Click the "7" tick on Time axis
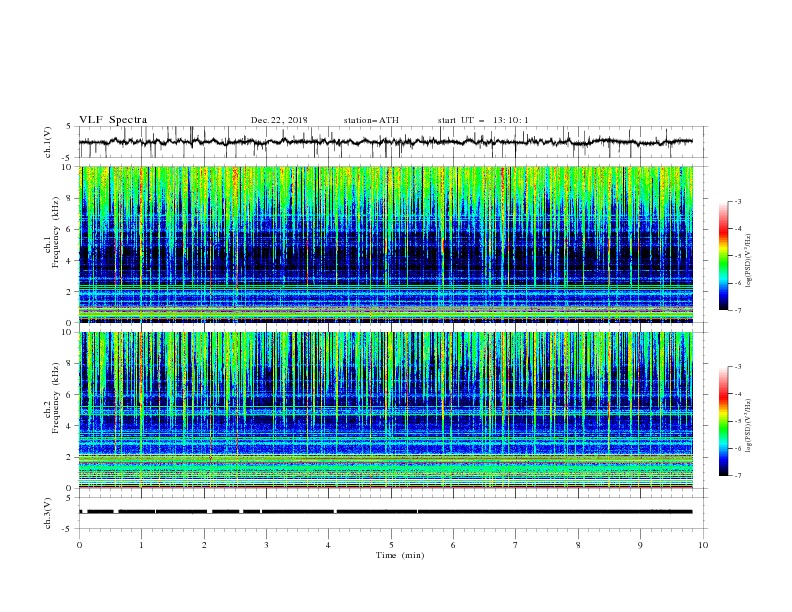This screenshot has width=792, height=612. tap(516, 545)
